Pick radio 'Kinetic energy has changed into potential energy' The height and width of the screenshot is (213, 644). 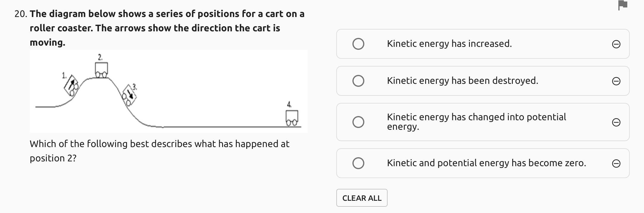[358, 122]
